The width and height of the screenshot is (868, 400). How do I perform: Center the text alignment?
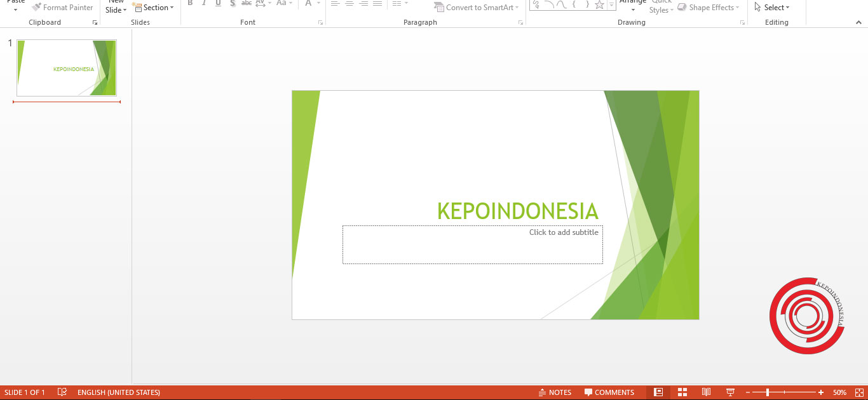click(x=349, y=3)
